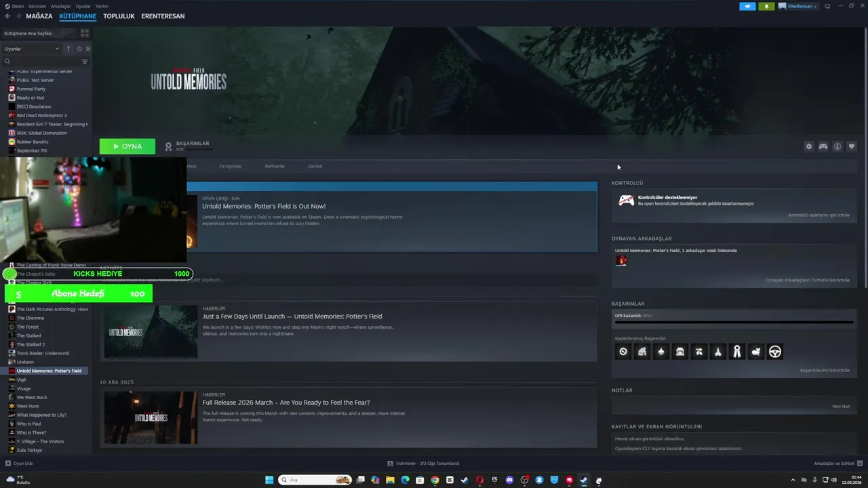Open ERENTERESAN profile tab
Viewport: 868px width, 488px height.
pos(163,16)
